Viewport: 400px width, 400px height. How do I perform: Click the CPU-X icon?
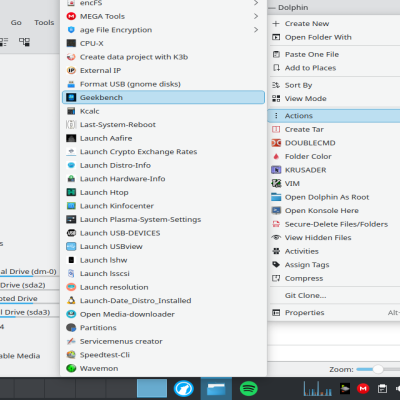(71, 43)
